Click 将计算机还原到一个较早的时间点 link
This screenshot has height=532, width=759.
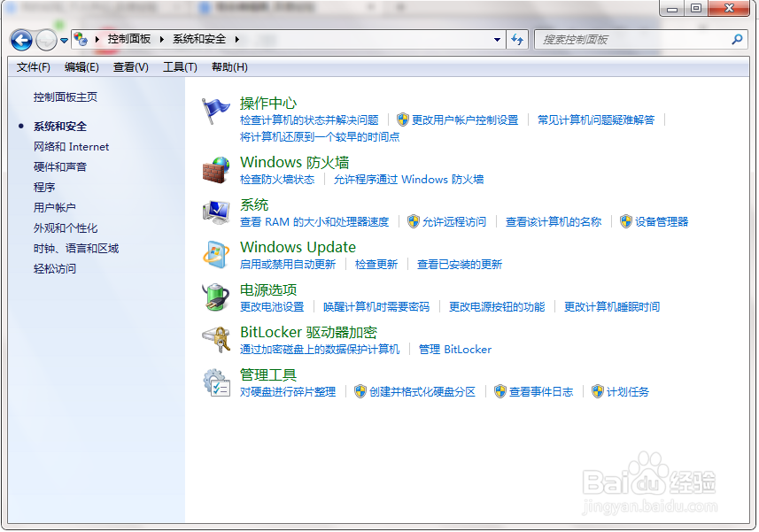pyautogui.click(x=320, y=137)
